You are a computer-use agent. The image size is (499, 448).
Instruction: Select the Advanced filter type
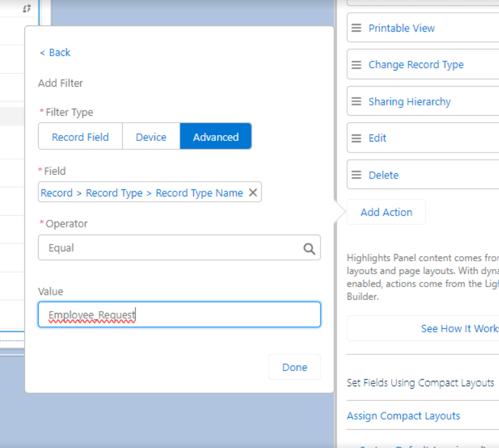click(x=215, y=137)
